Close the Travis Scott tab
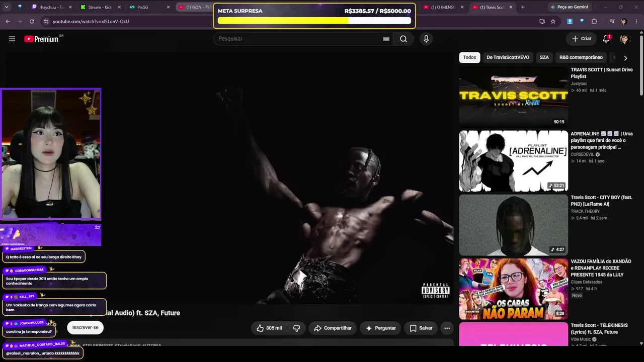 (x=511, y=7)
